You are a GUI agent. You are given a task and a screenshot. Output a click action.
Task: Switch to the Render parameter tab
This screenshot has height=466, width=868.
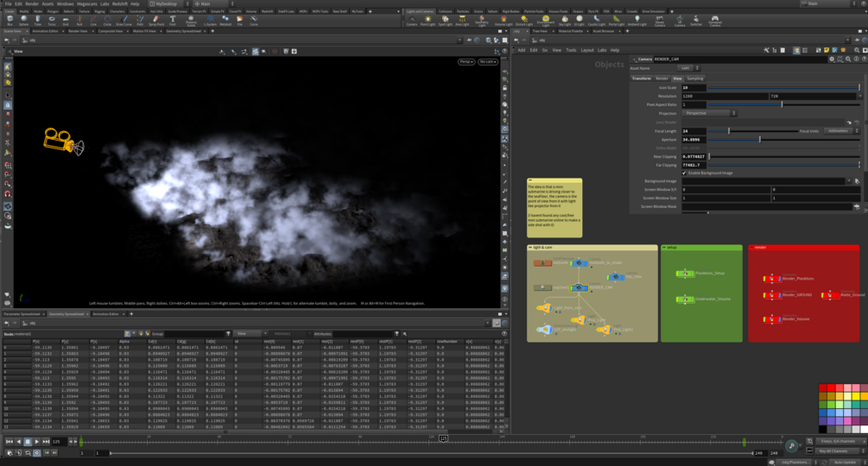662,79
